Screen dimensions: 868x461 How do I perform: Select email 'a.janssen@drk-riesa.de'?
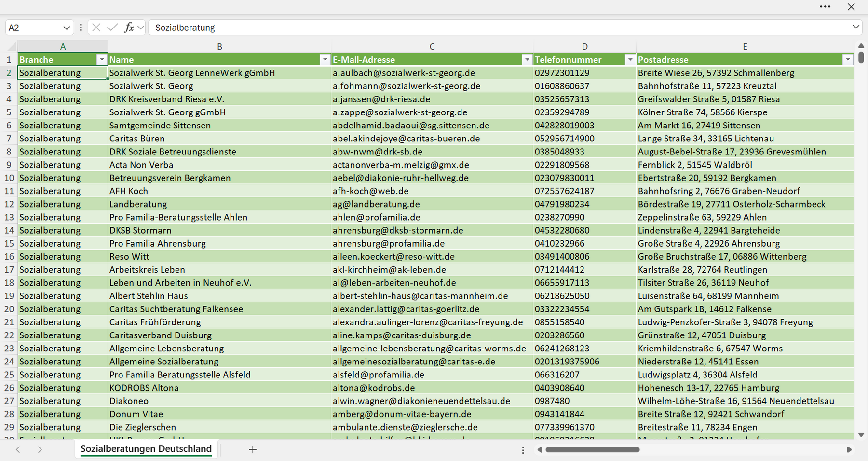(x=432, y=99)
